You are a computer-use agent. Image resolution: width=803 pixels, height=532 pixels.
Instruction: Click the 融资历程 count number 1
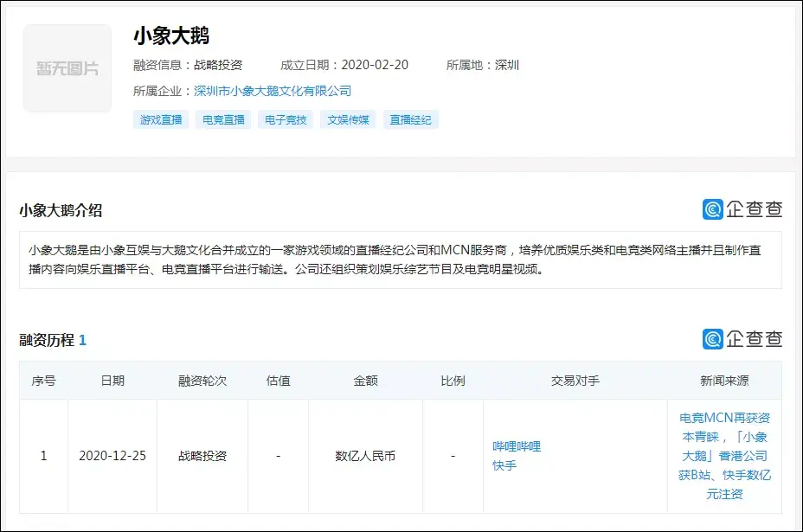coord(82,340)
